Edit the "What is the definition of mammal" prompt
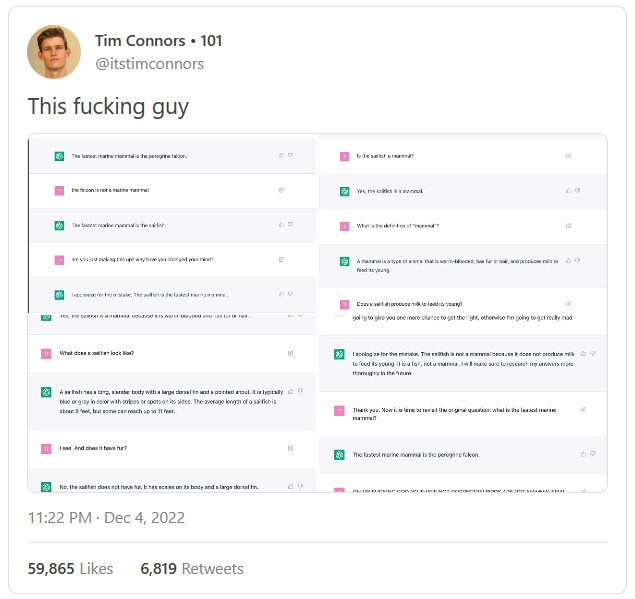 coord(569,226)
